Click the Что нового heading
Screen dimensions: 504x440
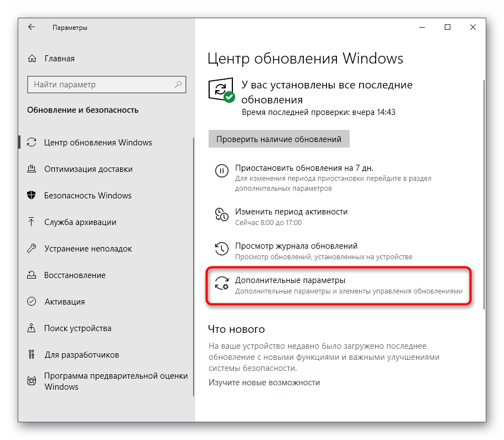coord(236,329)
